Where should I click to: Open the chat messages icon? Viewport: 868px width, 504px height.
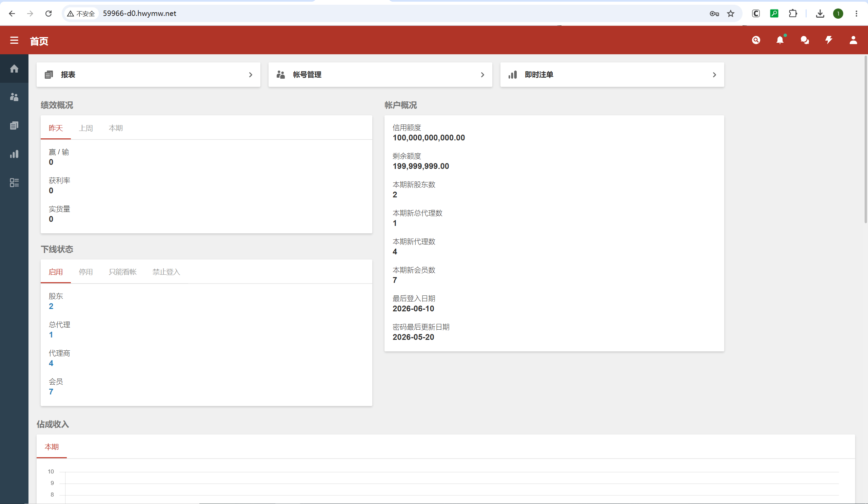pyautogui.click(x=805, y=40)
